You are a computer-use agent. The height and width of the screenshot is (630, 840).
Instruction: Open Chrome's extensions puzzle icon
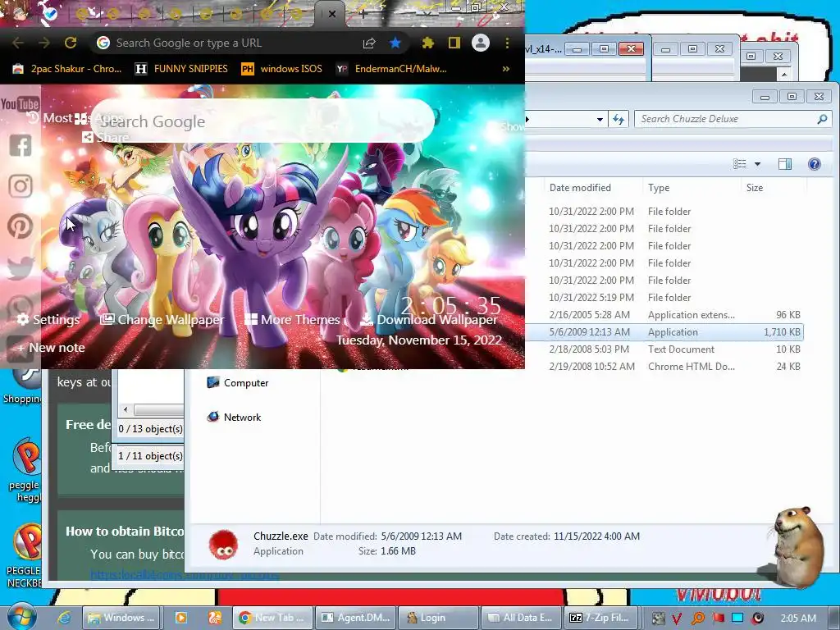pos(427,43)
